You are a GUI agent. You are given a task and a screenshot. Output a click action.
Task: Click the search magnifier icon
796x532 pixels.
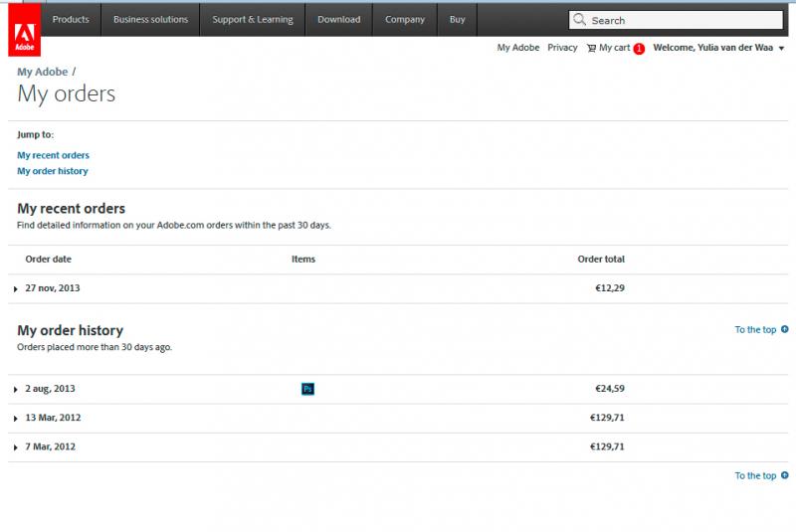(579, 20)
